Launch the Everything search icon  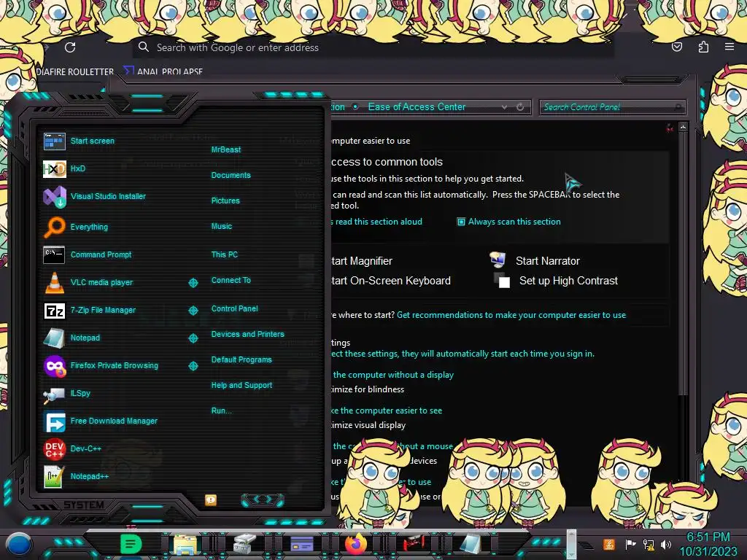pyautogui.click(x=54, y=227)
